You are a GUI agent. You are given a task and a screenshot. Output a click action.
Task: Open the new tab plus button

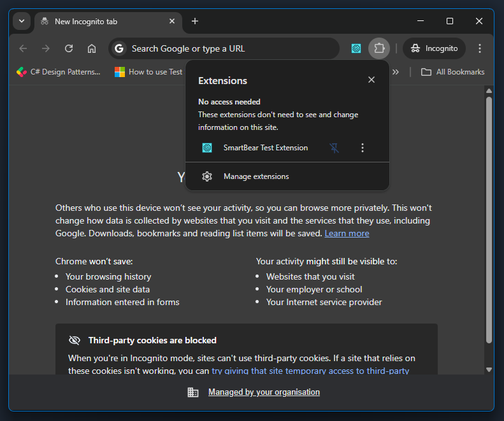[195, 21]
